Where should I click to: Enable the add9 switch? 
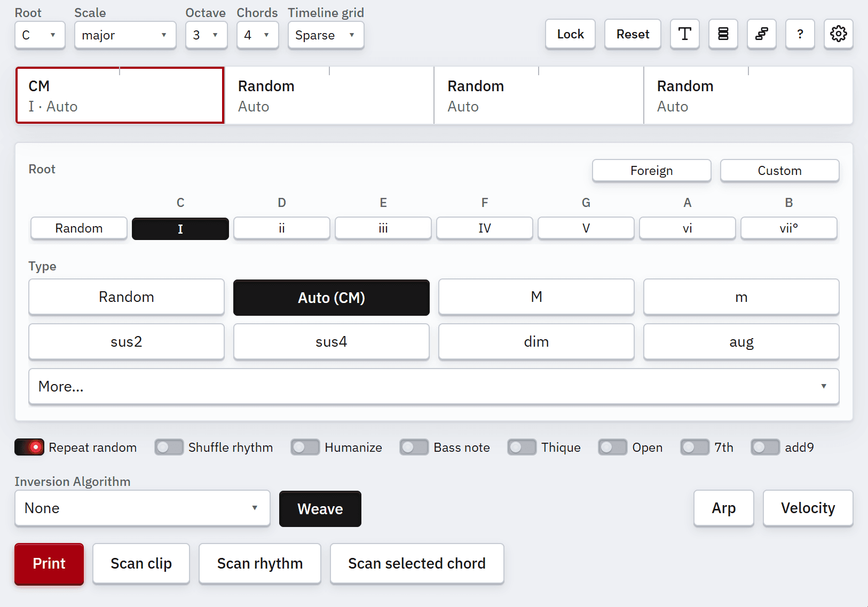click(x=766, y=447)
